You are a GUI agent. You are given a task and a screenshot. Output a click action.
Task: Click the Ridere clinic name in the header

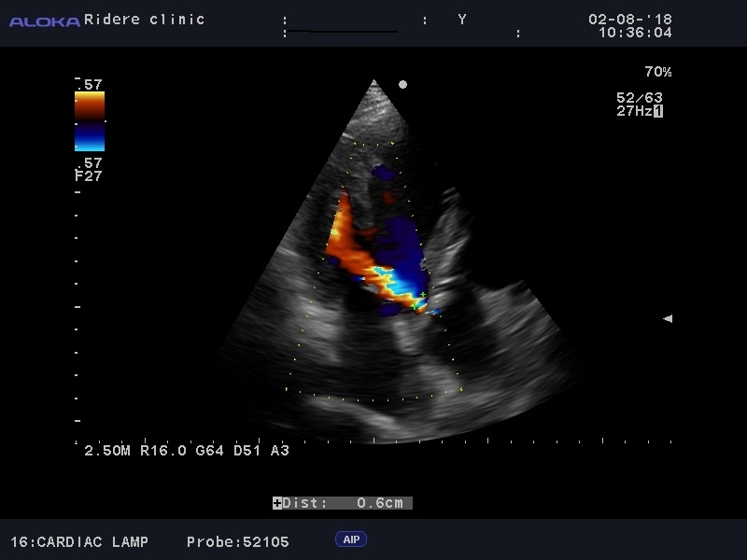(144, 19)
